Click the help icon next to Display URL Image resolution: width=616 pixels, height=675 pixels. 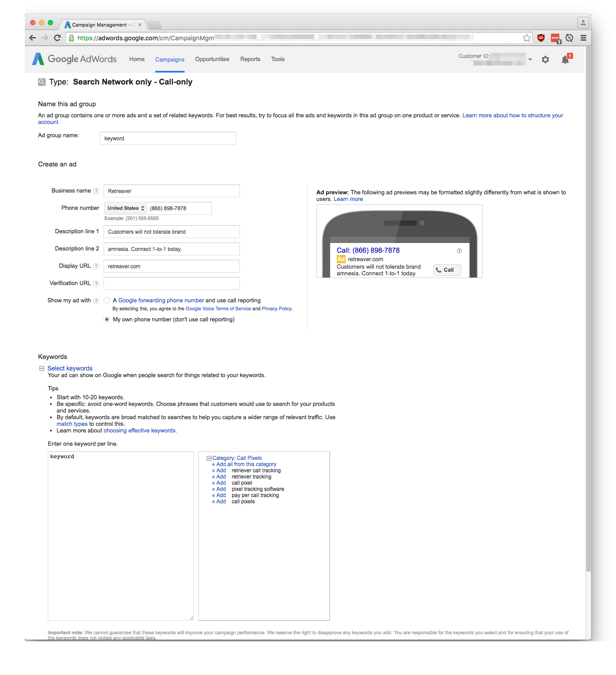[x=96, y=266]
